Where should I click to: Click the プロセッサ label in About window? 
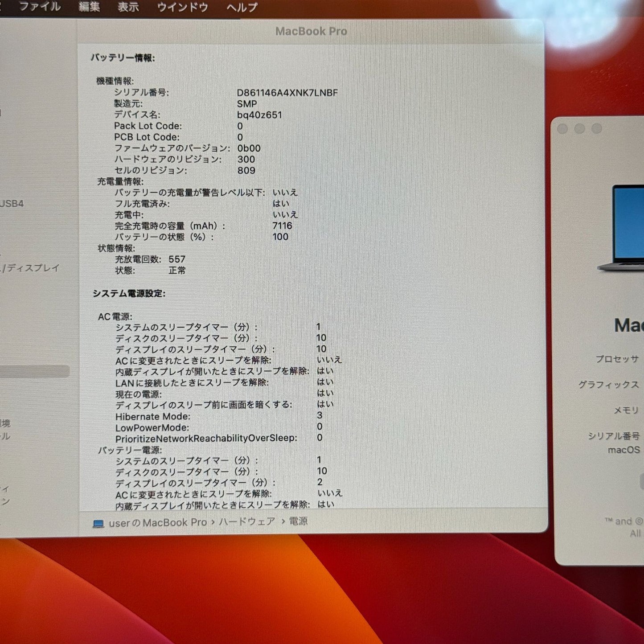pyautogui.click(x=617, y=359)
